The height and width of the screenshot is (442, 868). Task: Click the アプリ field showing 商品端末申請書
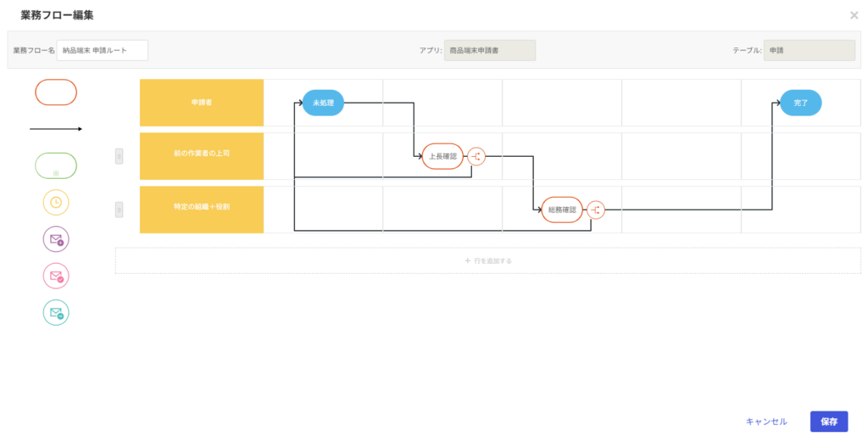click(x=489, y=50)
